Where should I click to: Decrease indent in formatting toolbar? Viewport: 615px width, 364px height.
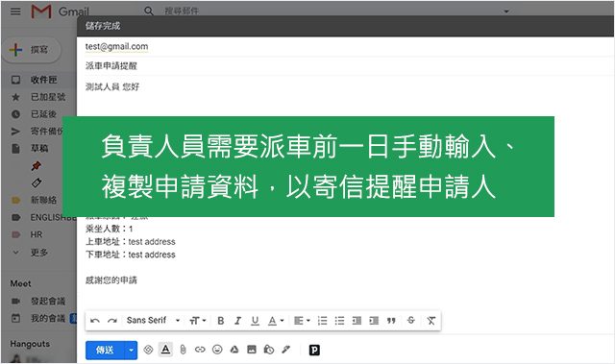(x=357, y=321)
